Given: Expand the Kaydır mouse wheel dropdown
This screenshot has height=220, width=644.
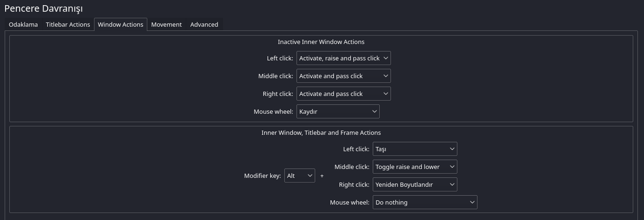Looking at the screenshot, I should pyautogui.click(x=338, y=111).
